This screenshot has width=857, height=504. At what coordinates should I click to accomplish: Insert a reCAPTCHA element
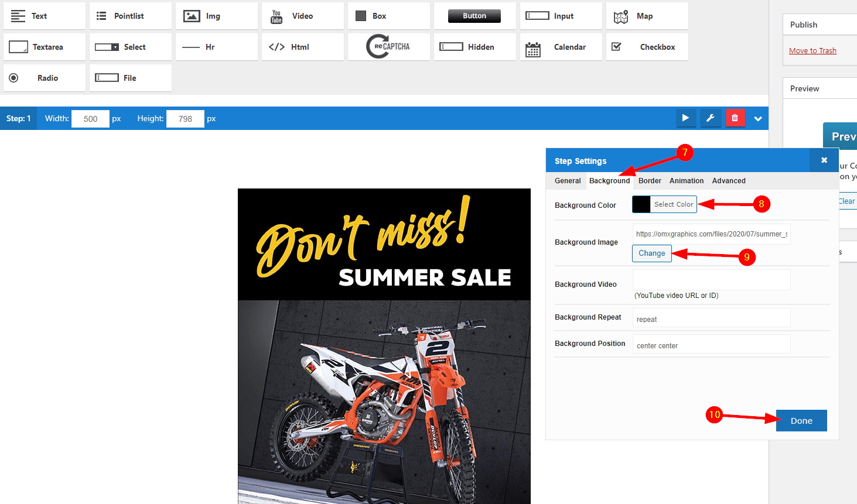(388, 47)
